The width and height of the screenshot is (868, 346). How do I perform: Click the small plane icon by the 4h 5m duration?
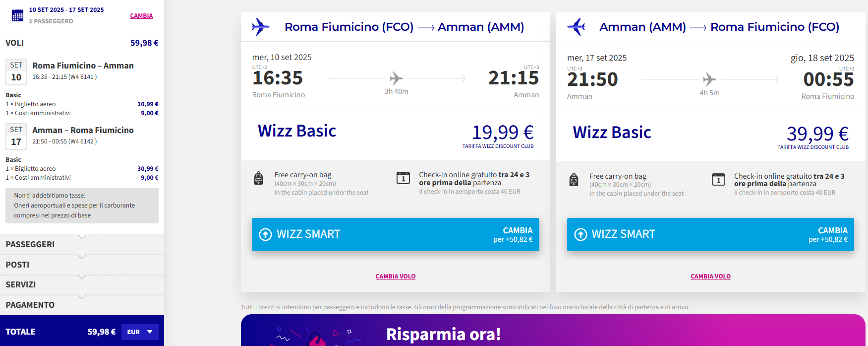(709, 79)
